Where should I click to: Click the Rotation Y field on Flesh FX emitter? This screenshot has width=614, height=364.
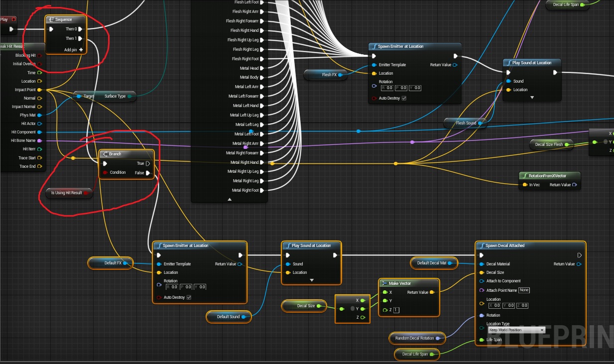[415, 88]
